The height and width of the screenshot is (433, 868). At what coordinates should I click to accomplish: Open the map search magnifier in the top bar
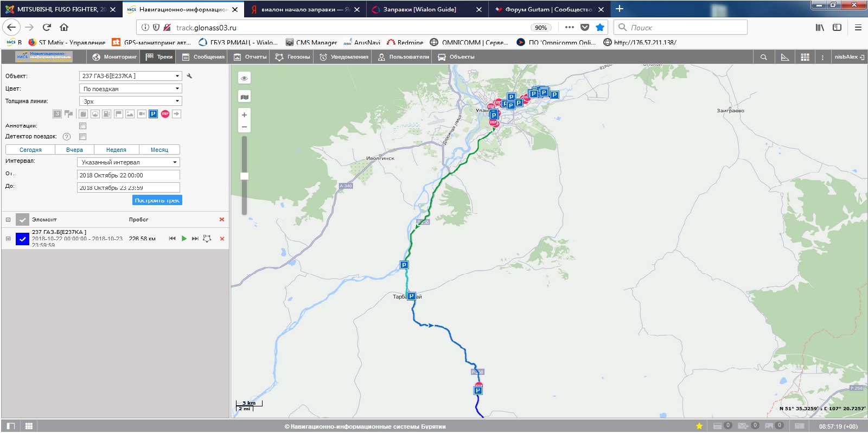click(763, 57)
